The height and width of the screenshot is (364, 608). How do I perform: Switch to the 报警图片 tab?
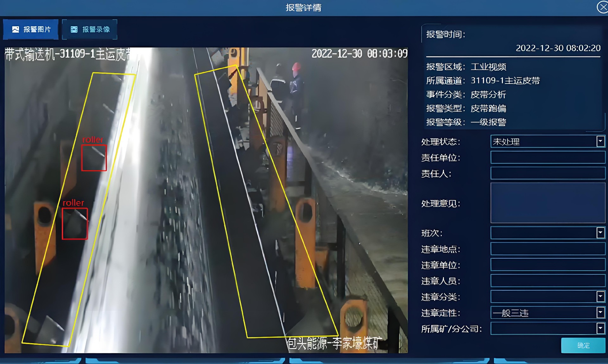pyautogui.click(x=30, y=29)
